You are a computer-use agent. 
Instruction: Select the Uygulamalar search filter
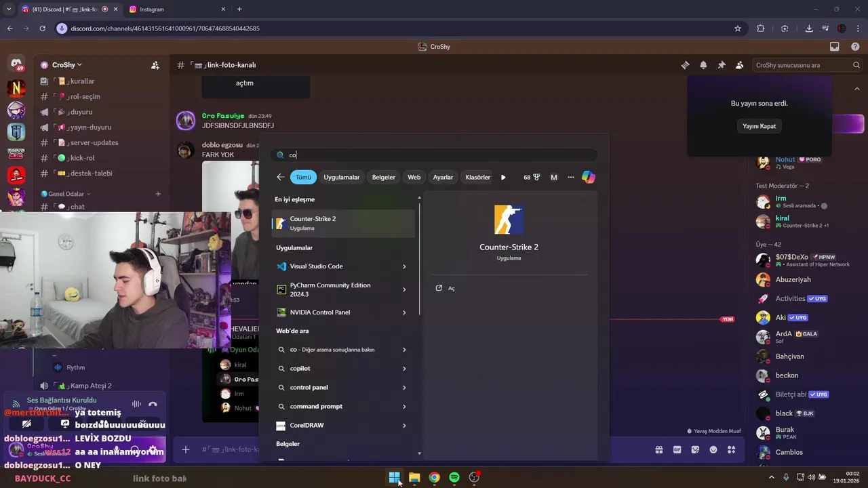click(341, 177)
